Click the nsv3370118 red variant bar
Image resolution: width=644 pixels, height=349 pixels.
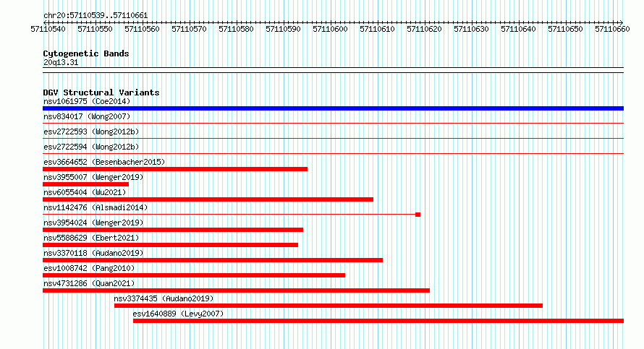[x=213, y=260]
